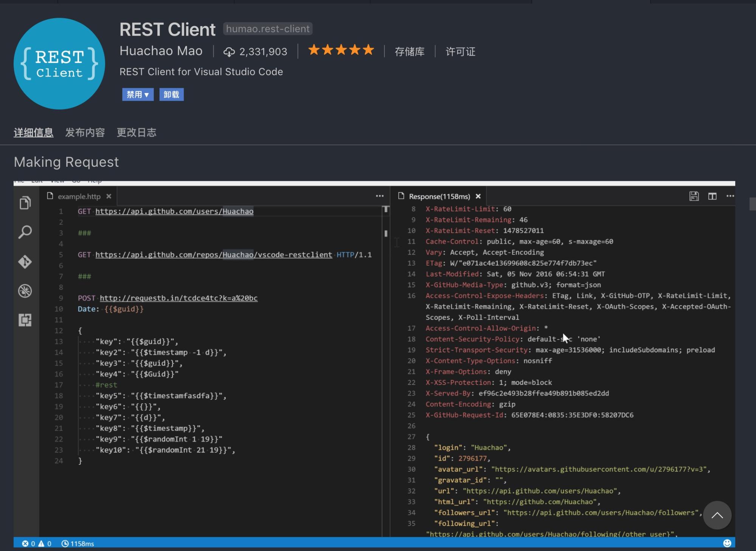
Task: Click the requestb.in POST URL on line 9
Action: (x=178, y=298)
